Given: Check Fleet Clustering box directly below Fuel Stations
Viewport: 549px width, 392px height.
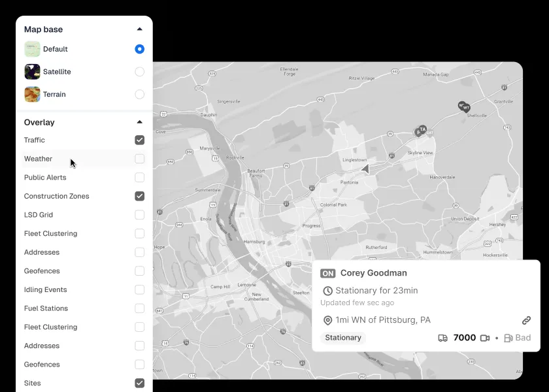Looking at the screenshot, I should 139,327.
